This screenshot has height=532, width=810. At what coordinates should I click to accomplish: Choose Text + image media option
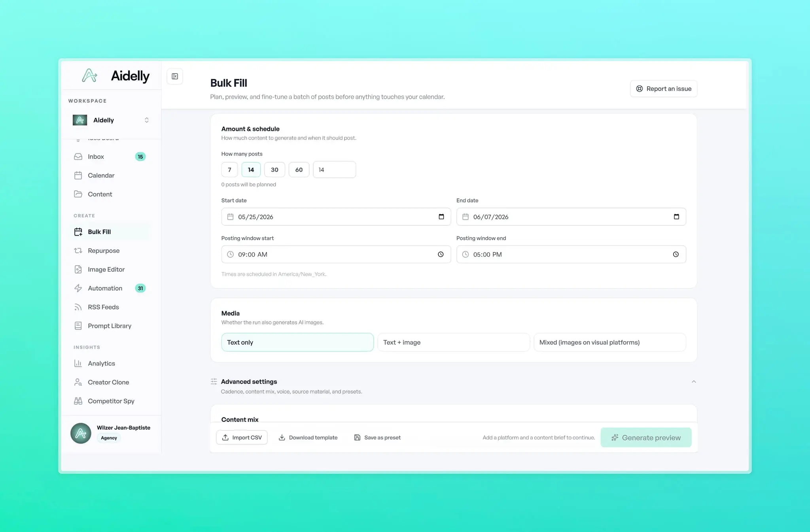(454, 342)
